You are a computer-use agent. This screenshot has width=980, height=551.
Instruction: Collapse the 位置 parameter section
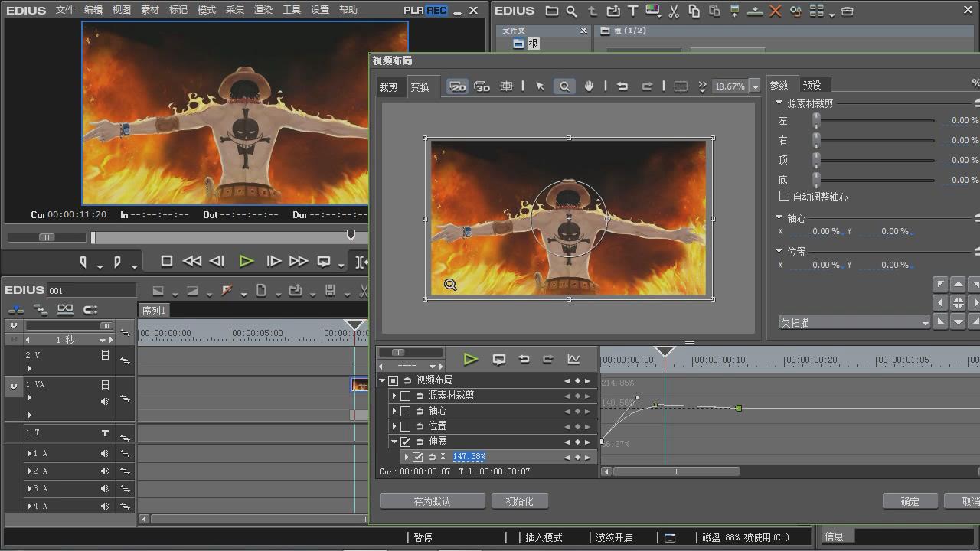point(779,251)
